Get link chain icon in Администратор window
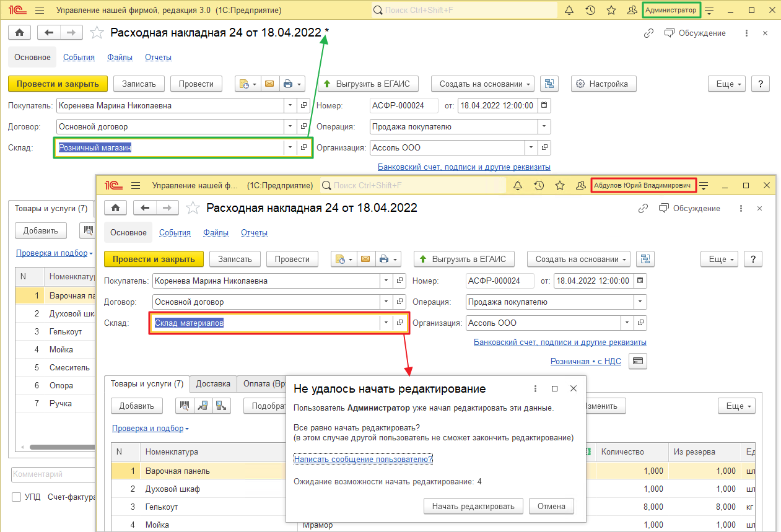The width and height of the screenshot is (781, 532). [x=648, y=33]
